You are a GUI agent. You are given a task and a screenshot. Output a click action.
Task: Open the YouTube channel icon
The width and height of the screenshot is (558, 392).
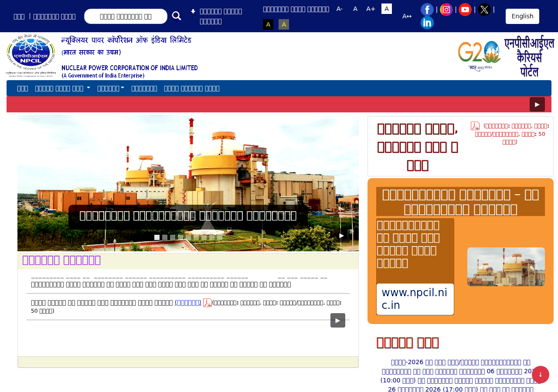tap(465, 10)
